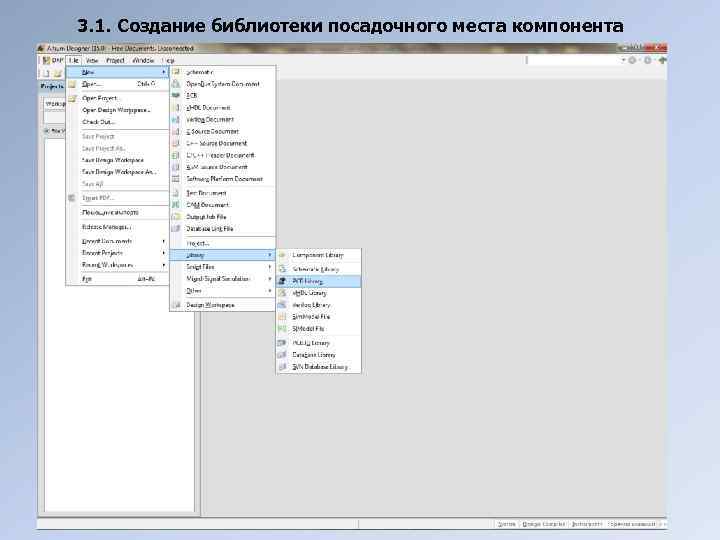The height and width of the screenshot is (540, 720).
Task: Choose Exit from the File menu
Action: [x=118, y=279]
